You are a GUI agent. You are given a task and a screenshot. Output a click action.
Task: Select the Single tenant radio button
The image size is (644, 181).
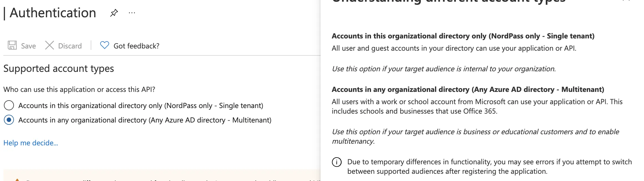click(9, 106)
